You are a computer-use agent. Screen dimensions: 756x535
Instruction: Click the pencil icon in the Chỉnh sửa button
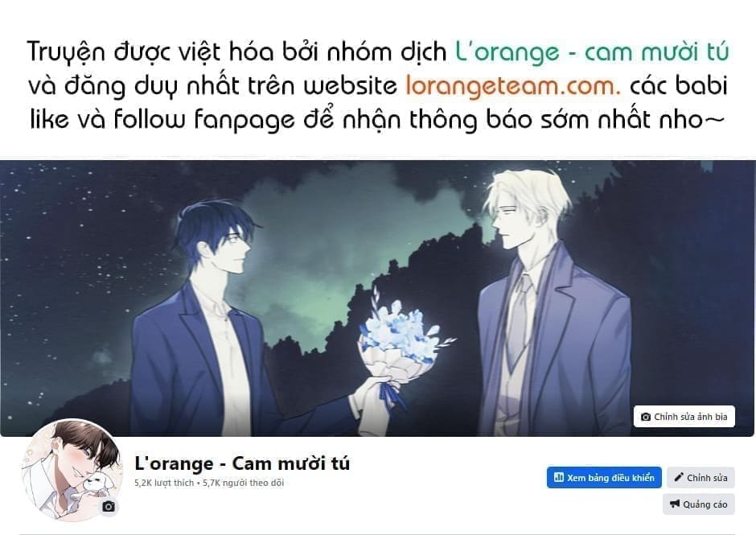click(x=679, y=477)
